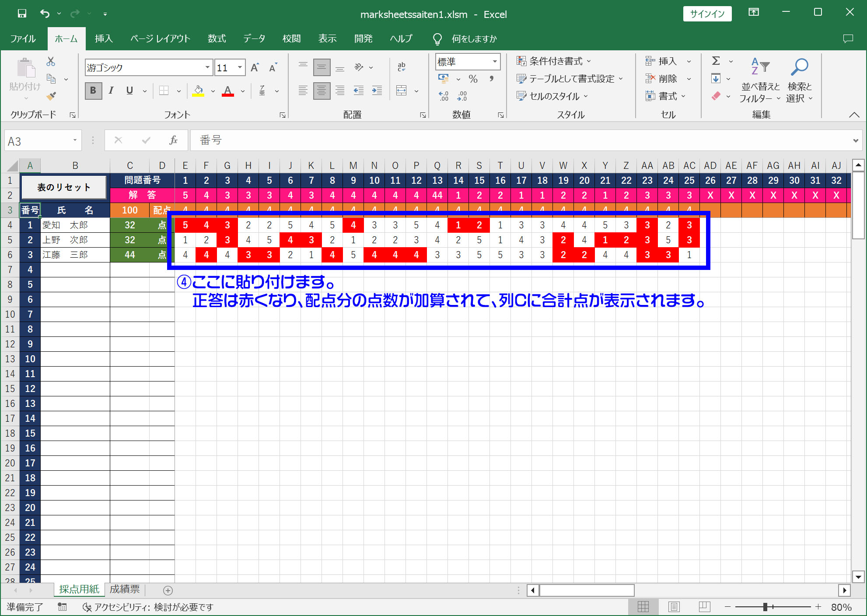The height and width of the screenshot is (616, 867).
Task: Save the workbook with the floppy icon
Action: click(22, 14)
